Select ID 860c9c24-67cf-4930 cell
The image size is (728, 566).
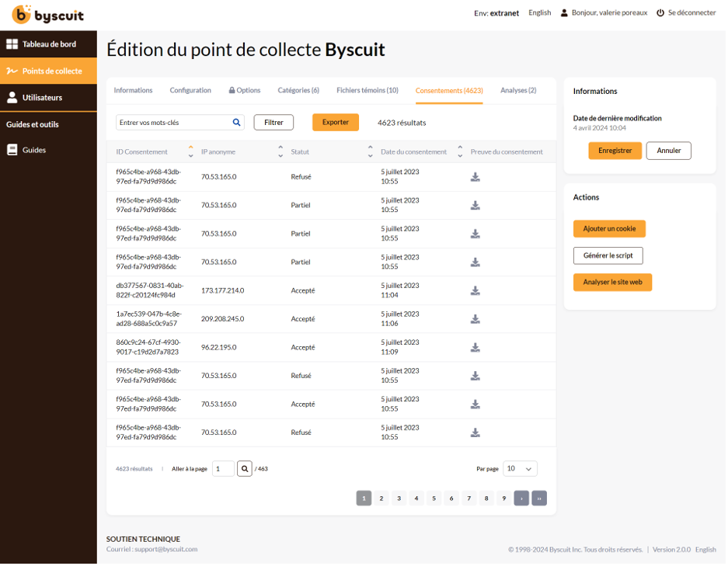click(148, 348)
